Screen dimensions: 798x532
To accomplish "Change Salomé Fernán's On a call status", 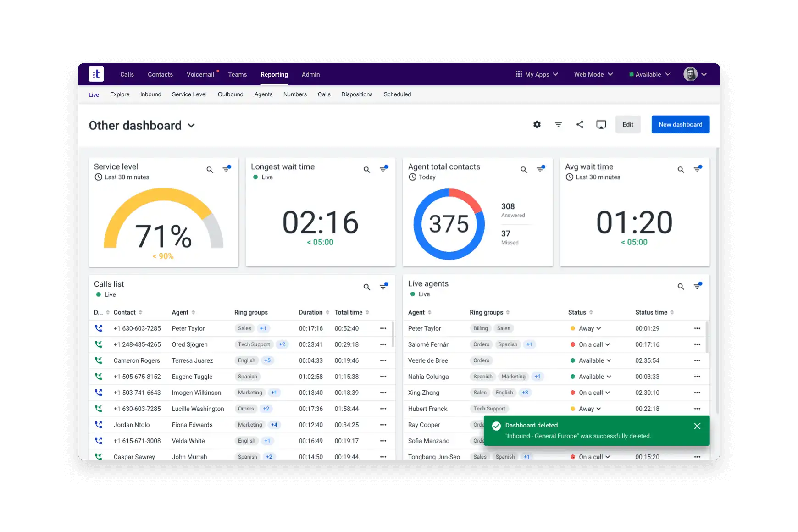I will [x=594, y=344].
